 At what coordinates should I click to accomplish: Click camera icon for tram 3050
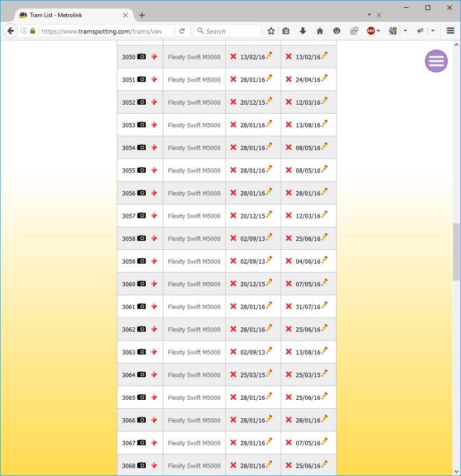pyautogui.click(x=142, y=57)
